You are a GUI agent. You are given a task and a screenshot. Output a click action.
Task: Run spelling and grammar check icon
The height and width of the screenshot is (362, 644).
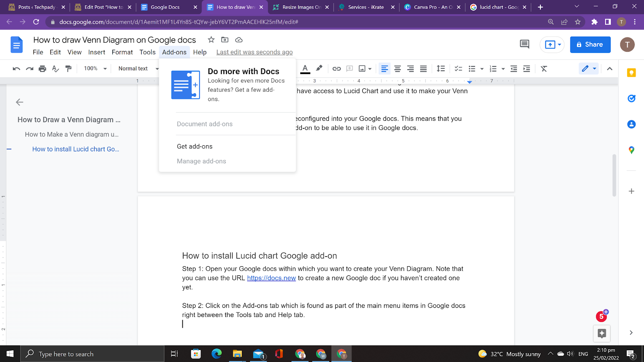56,69
